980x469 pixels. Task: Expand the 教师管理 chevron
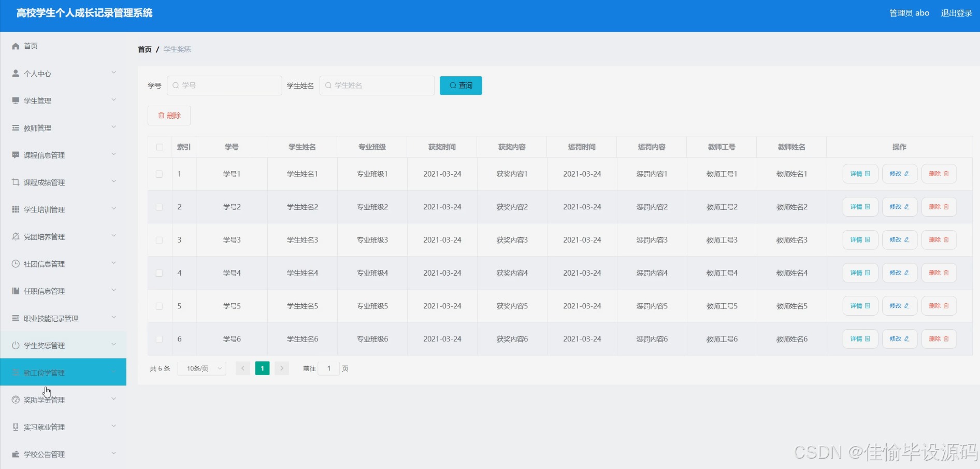pyautogui.click(x=114, y=127)
